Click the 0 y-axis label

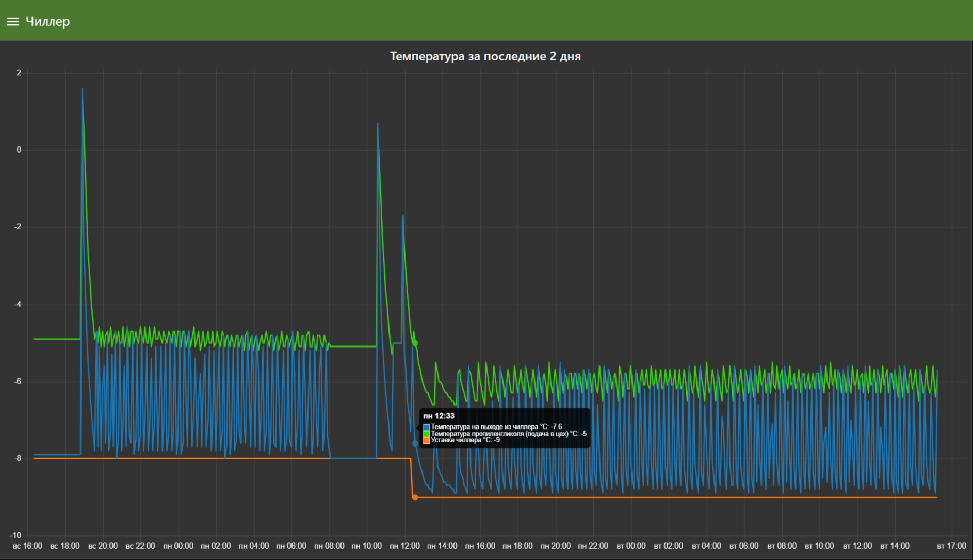pos(19,150)
